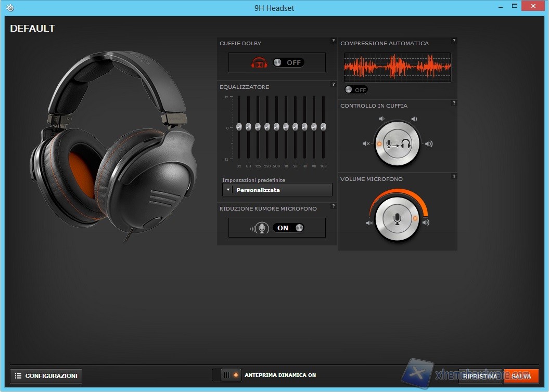This screenshot has height=392, width=549.
Task: Click the arrow on the Personalizzata preset box
Action: (x=228, y=190)
